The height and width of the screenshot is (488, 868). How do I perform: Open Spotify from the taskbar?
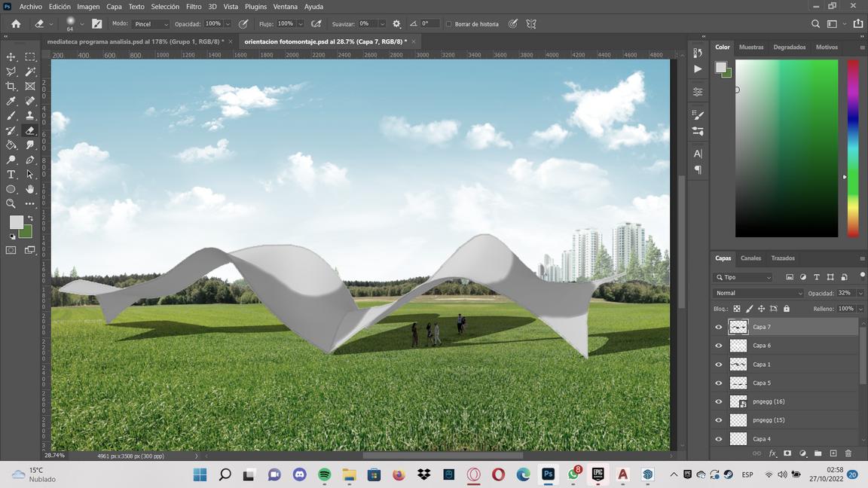point(325,474)
